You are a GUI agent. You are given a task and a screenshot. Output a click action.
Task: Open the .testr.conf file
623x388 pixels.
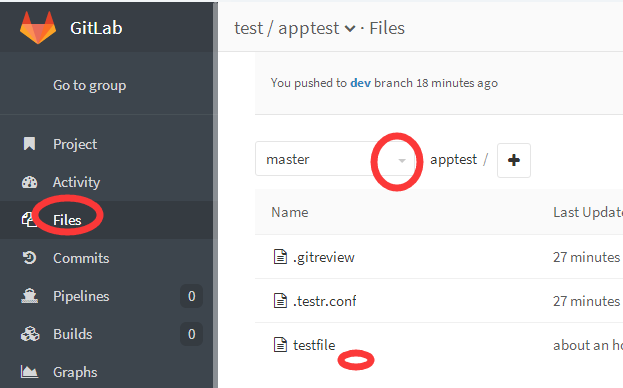(x=325, y=301)
